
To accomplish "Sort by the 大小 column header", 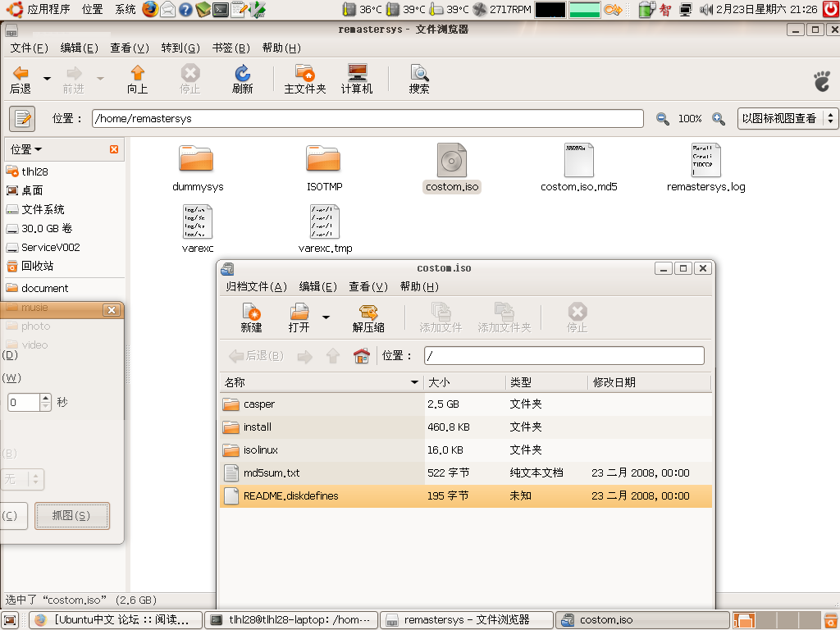I will tap(464, 382).
